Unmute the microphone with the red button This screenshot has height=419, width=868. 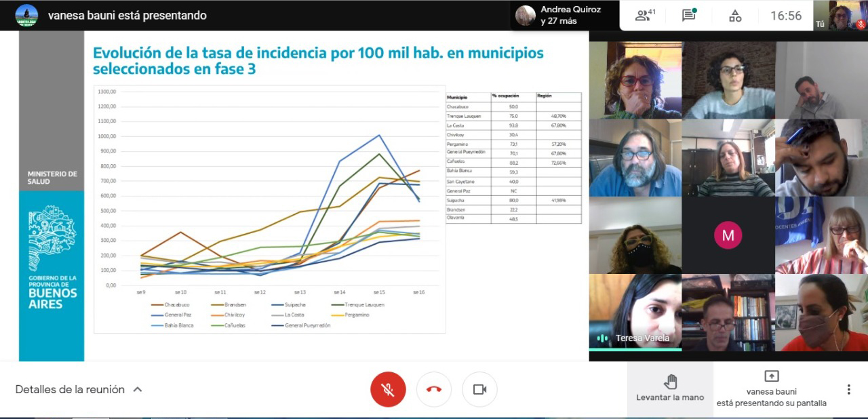[388, 389]
